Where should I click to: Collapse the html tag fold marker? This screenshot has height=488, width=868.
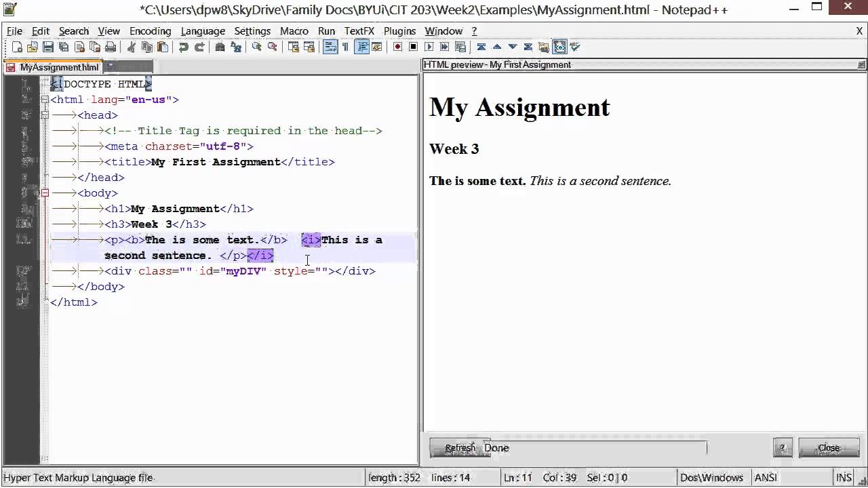tap(45, 100)
